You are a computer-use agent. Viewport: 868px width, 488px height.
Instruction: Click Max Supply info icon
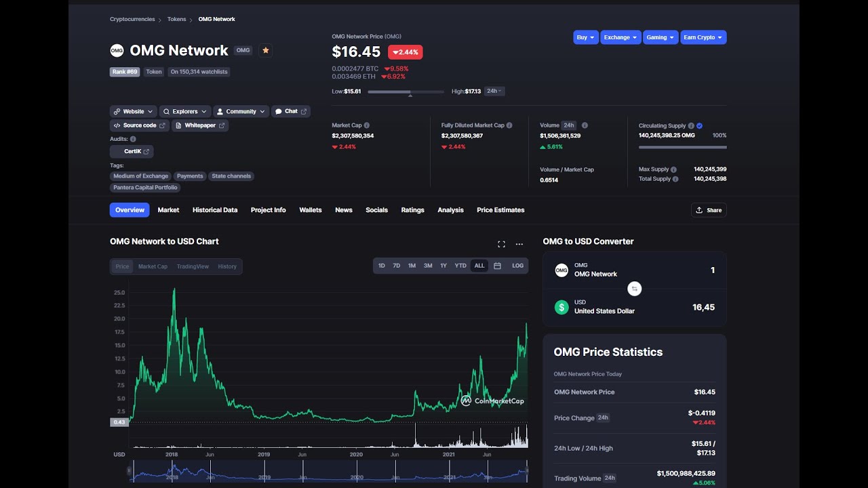pos(674,169)
